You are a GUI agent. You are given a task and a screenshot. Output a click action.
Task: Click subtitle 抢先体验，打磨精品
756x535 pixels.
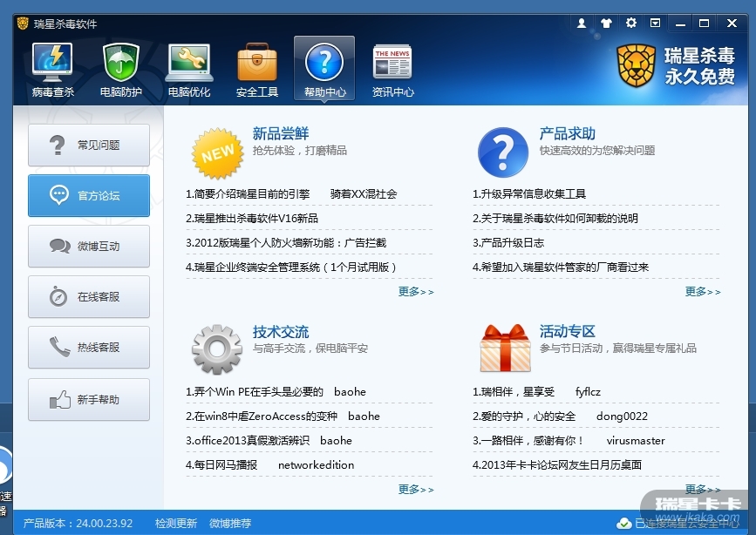(299, 151)
